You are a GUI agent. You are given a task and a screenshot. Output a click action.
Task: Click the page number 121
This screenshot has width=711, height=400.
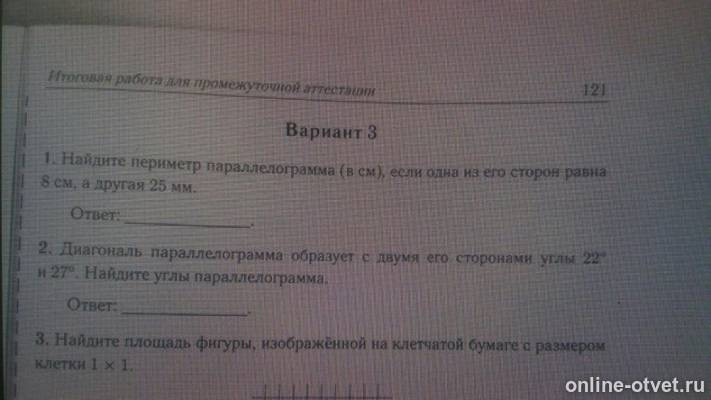click(594, 90)
